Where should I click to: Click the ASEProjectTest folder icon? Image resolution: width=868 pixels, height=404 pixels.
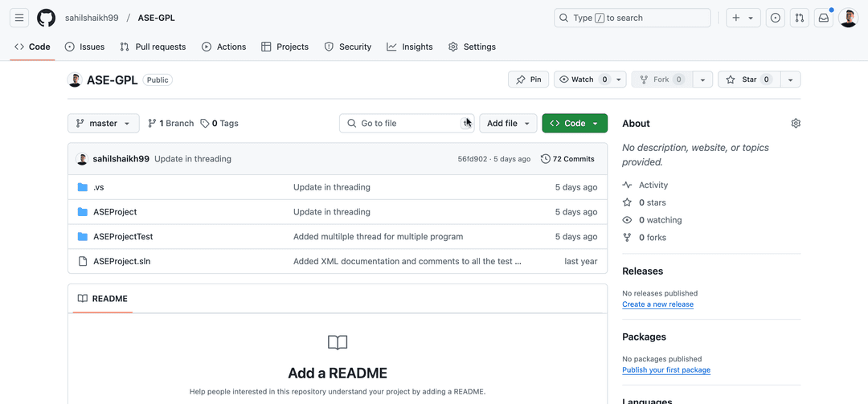click(x=83, y=236)
